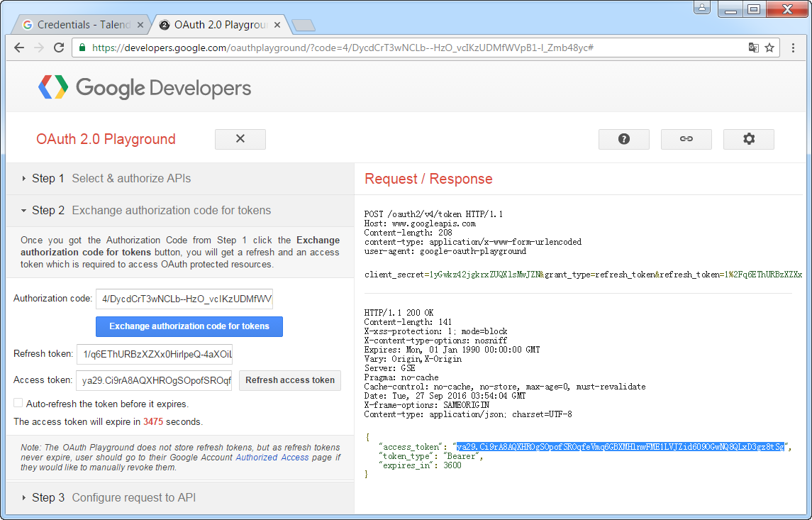Click the Google Developers logo

(x=145, y=88)
